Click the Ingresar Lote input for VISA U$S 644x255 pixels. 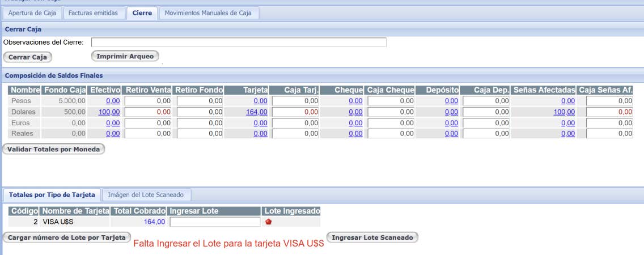tap(215, 222)
